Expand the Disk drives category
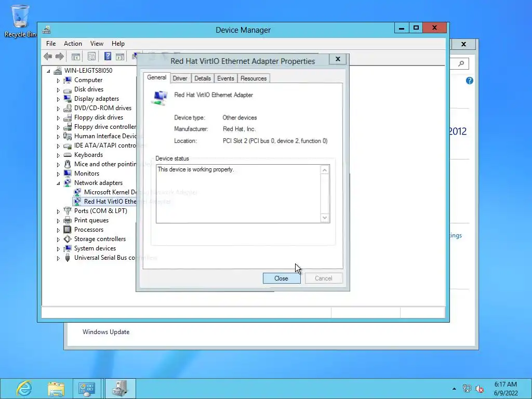532x399 pixels. pos(58,90)
